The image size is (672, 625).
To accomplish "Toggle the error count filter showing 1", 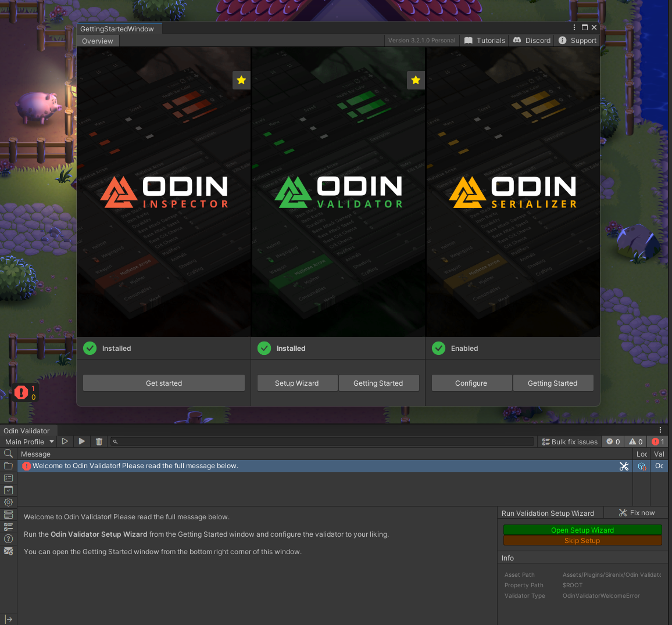I will click(x=658, y=441).
